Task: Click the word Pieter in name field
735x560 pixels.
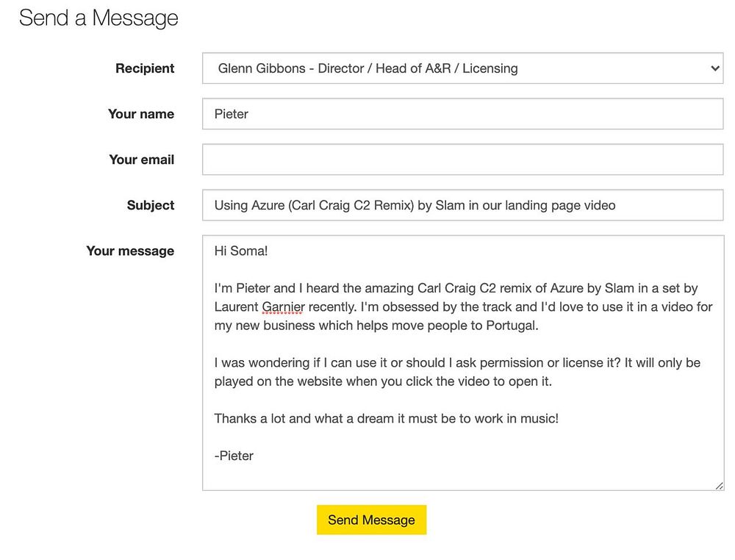Action: 231,114
